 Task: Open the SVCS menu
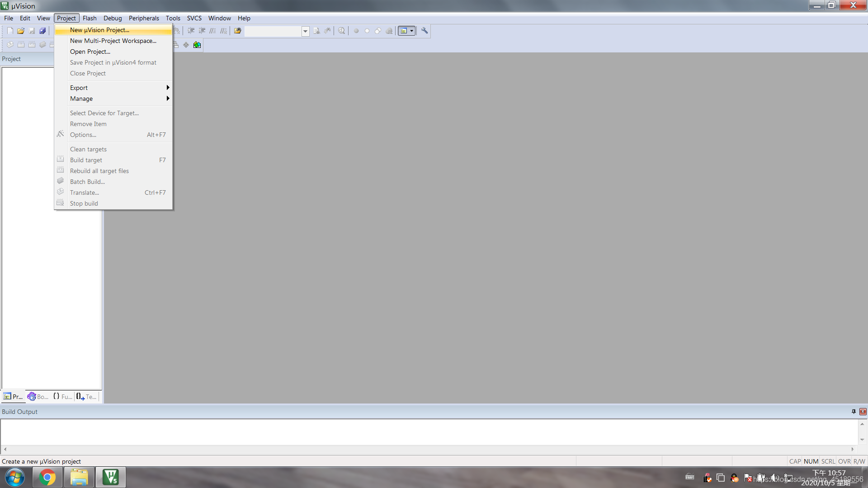(194, 18)
